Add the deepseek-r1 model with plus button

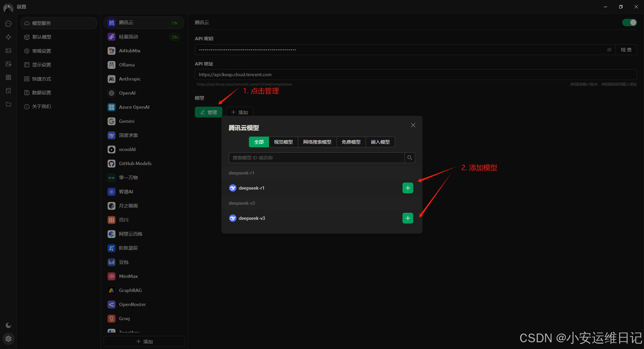pos(408,188)
